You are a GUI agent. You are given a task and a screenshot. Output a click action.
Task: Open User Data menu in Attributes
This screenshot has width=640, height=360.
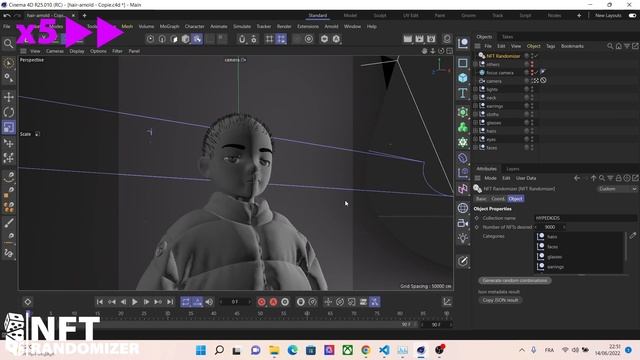(526, 178)
